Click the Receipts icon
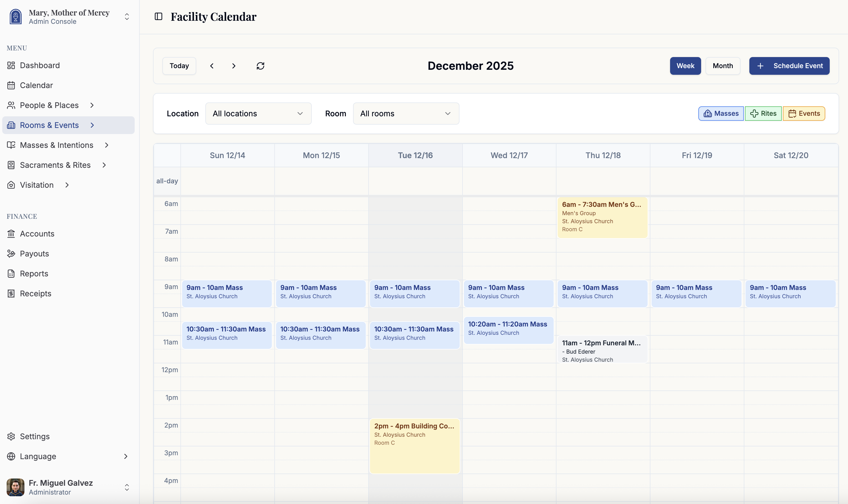 [11, 294]
